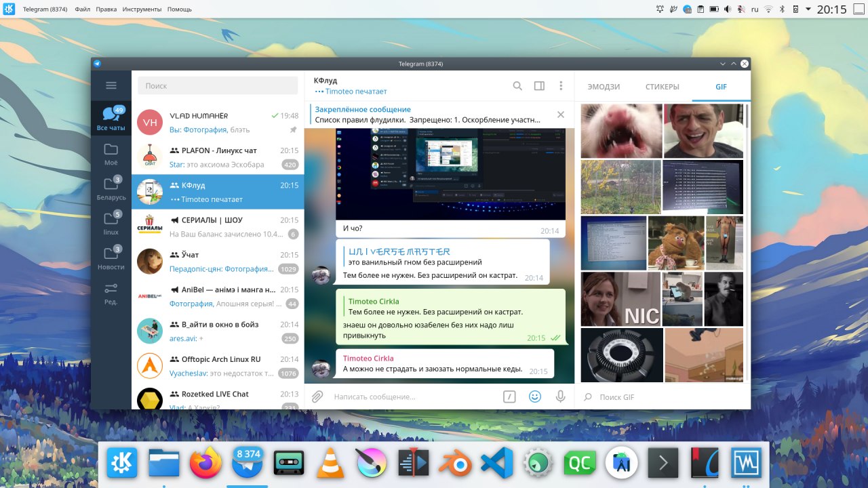This screenshot has width=868, height=488.
Task: Open the 'Rozetked LIVE Chat' conversation
Action: [218, 397]
